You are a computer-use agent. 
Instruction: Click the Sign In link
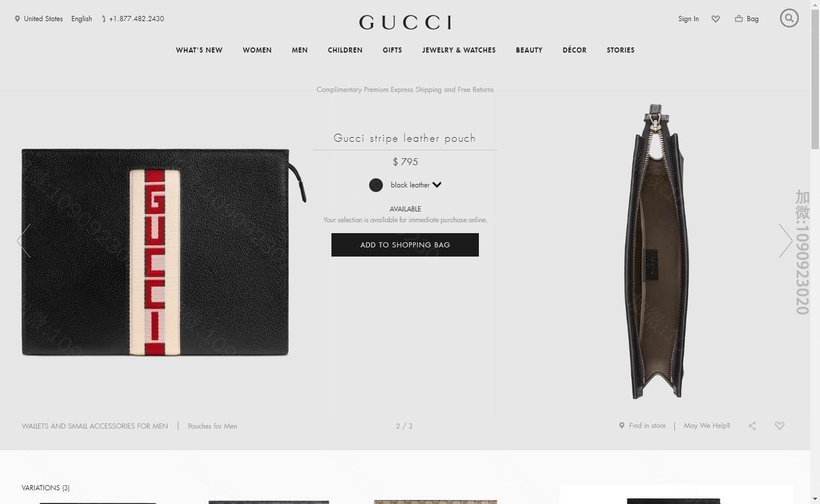click(689, 19)
